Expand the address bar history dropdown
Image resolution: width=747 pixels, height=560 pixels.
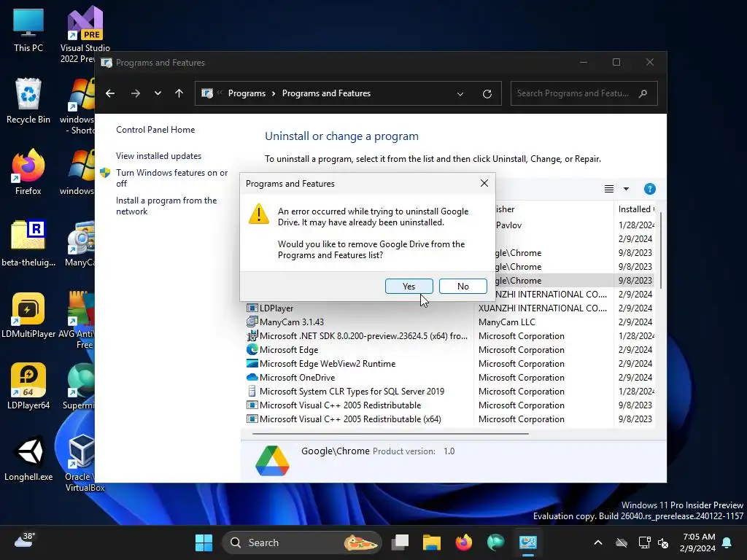(460, 94)
